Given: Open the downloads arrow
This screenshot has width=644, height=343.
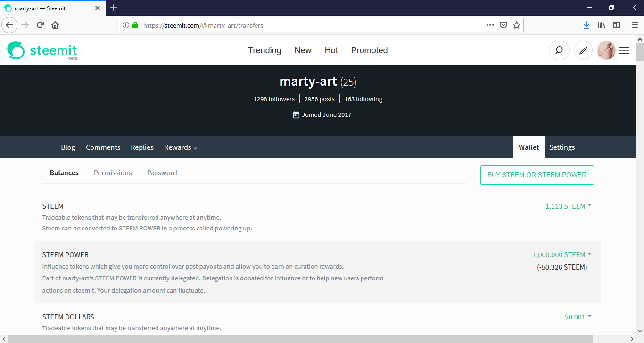Looking at the screenshot, I should [x=586, y=25].
